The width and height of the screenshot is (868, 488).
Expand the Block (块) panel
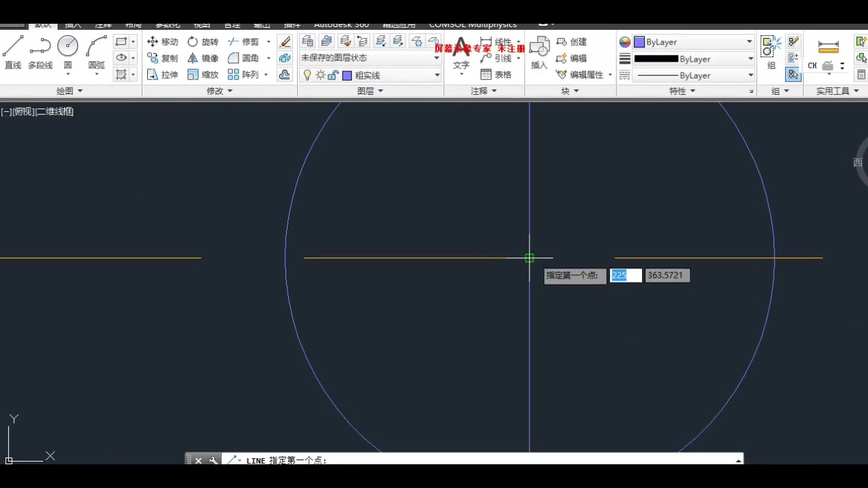570,91
